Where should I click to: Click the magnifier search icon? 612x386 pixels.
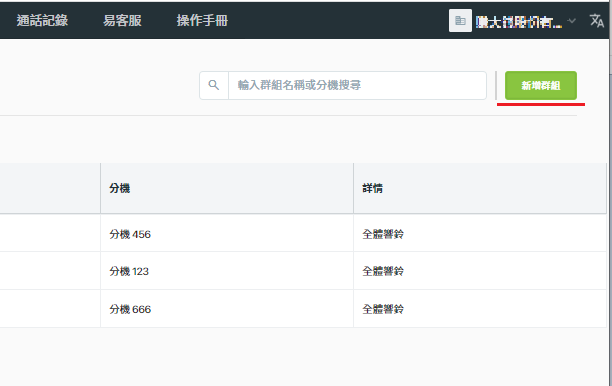coord(213,85)
